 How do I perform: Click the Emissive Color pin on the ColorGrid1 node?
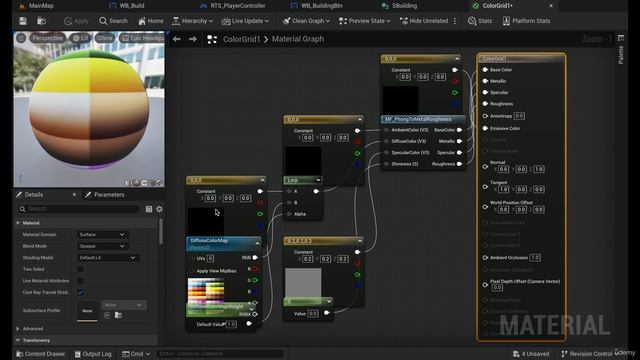click(x=485, y=128)
